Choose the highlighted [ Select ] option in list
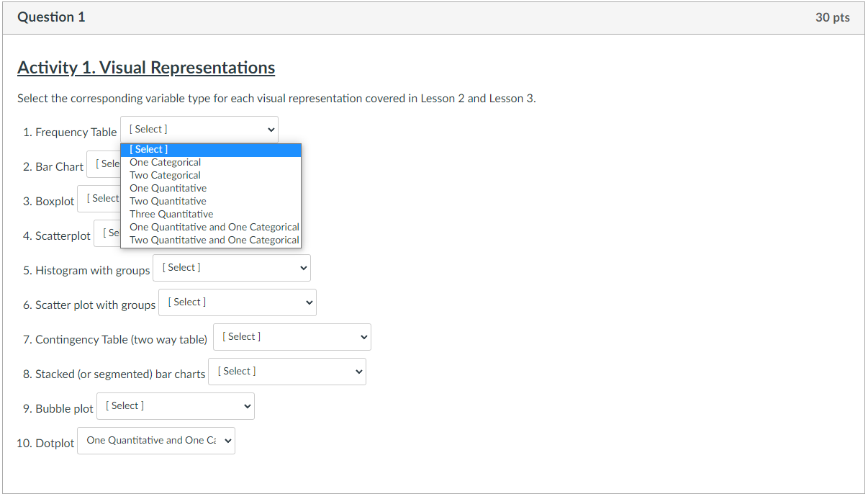This screenshot has height=494, width=868. point(211,149)
